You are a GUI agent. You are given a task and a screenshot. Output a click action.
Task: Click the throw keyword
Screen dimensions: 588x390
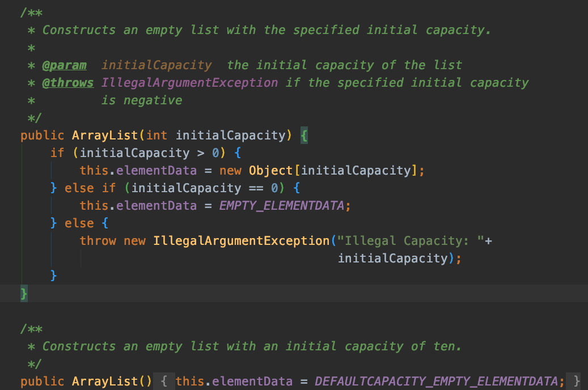98,241
